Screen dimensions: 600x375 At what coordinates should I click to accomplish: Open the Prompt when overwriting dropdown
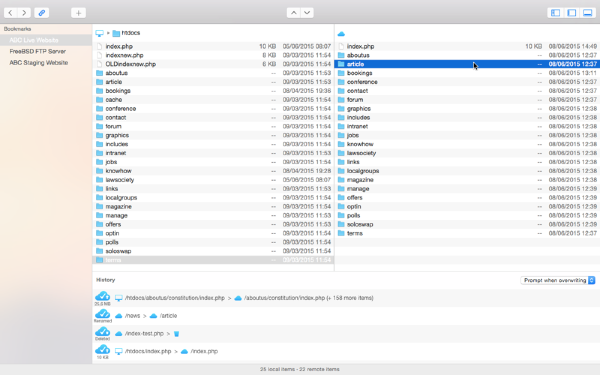pos(558,280)
